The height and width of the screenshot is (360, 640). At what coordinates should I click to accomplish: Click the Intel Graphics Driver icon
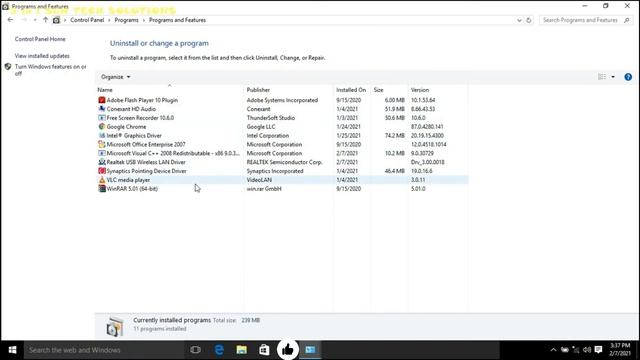click(x=102, y=136)
